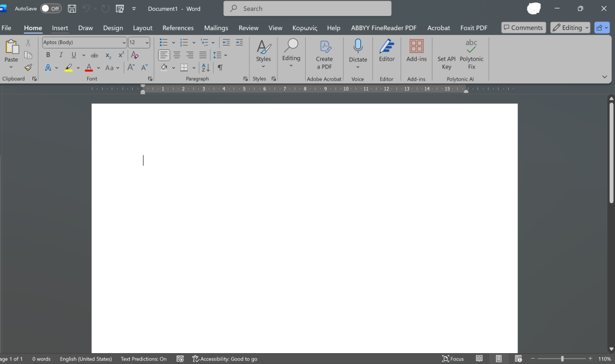Click the Clear All Formatting icon
The height and width of the screenshot is (364, 615).
tap(135, 55)
